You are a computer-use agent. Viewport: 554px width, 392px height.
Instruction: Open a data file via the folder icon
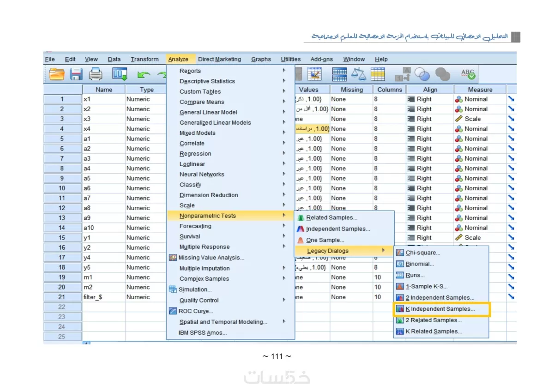57,74
